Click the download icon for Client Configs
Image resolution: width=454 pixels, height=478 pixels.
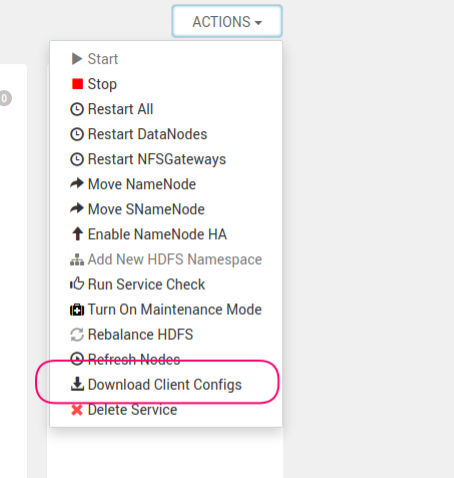[77, 384]
